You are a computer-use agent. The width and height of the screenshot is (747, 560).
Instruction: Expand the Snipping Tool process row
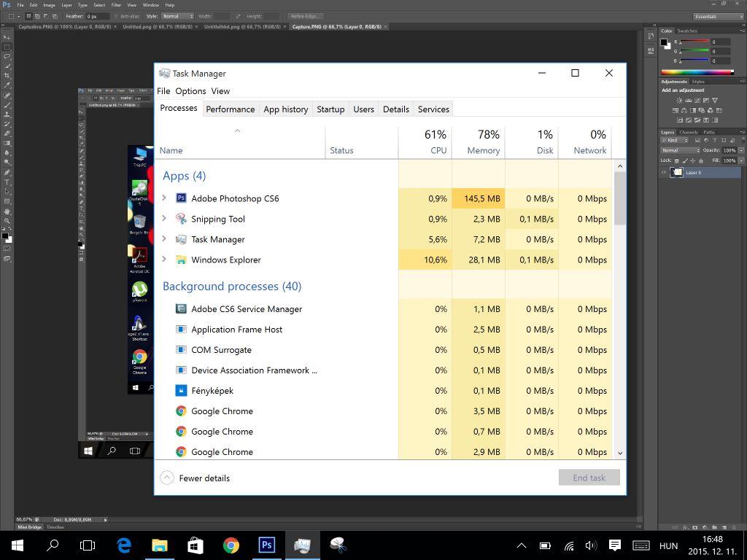click(x=164, y=218)
